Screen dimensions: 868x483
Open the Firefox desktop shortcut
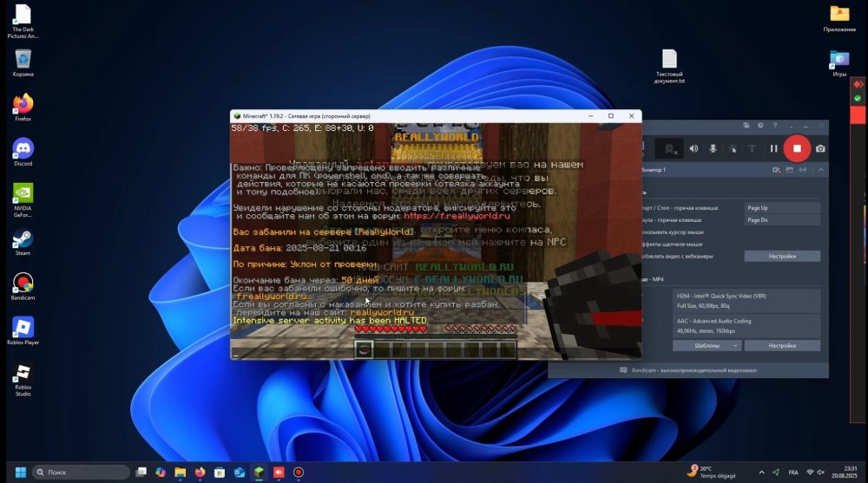click(x=23, y=108)
